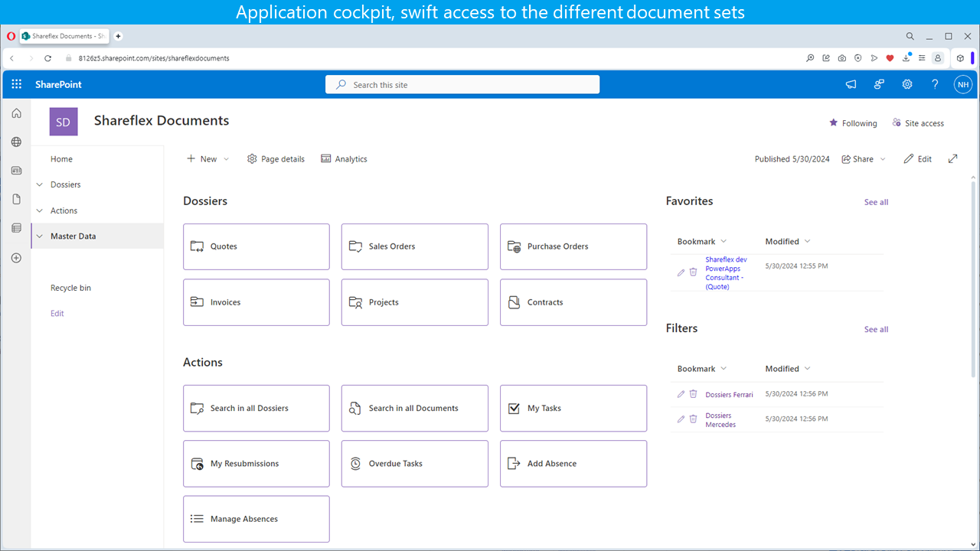Open Page details
This screenshot has width=980, height=551.
coord(276,159)
